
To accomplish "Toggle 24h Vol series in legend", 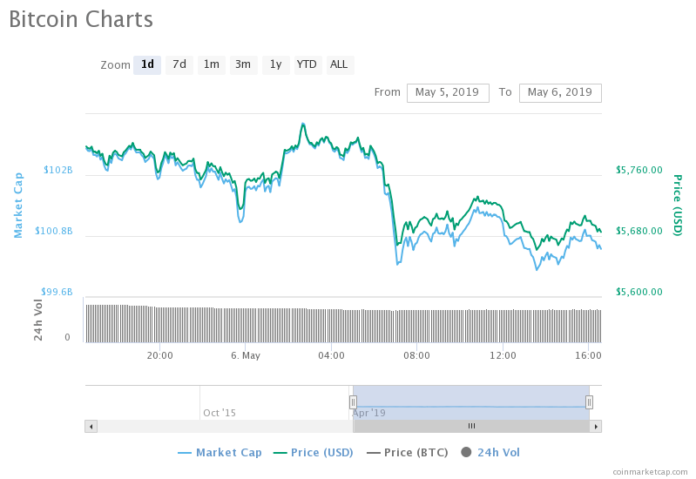I will pyautogui.click(x=490, y=452).
